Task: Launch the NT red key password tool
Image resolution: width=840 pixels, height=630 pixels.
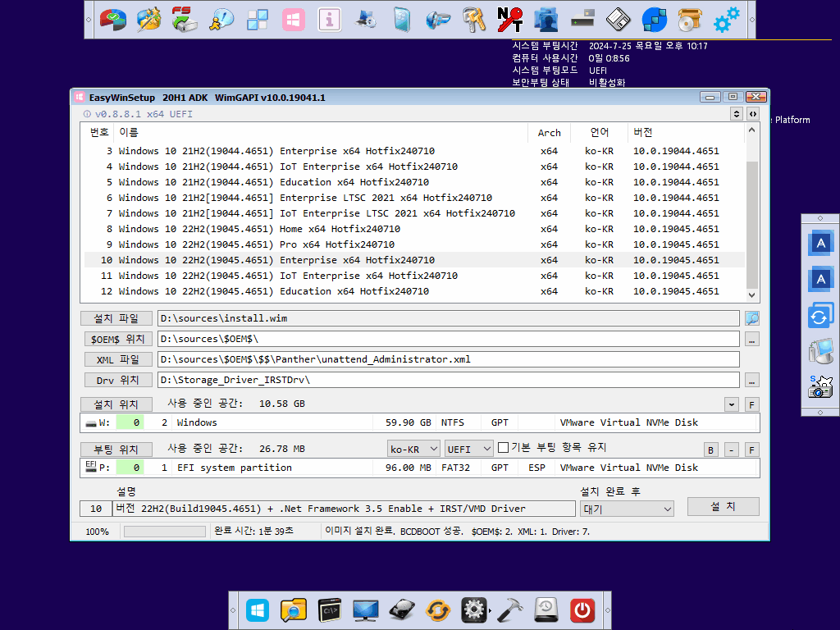Action: click(510, 20)
